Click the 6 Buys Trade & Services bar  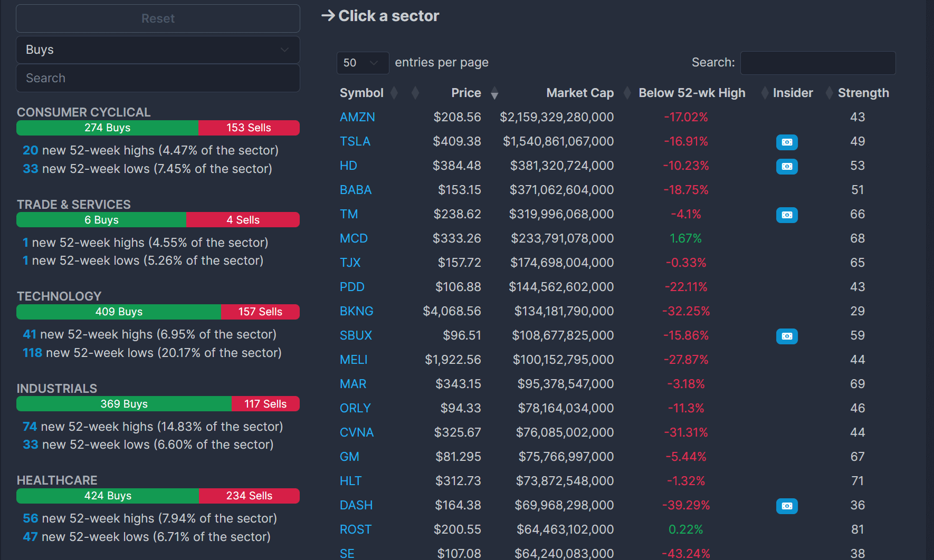tap(101, 220)
